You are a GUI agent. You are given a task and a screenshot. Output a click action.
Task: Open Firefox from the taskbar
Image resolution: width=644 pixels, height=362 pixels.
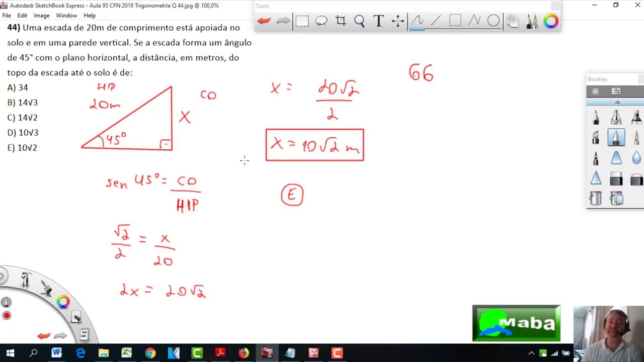[244, 353]
